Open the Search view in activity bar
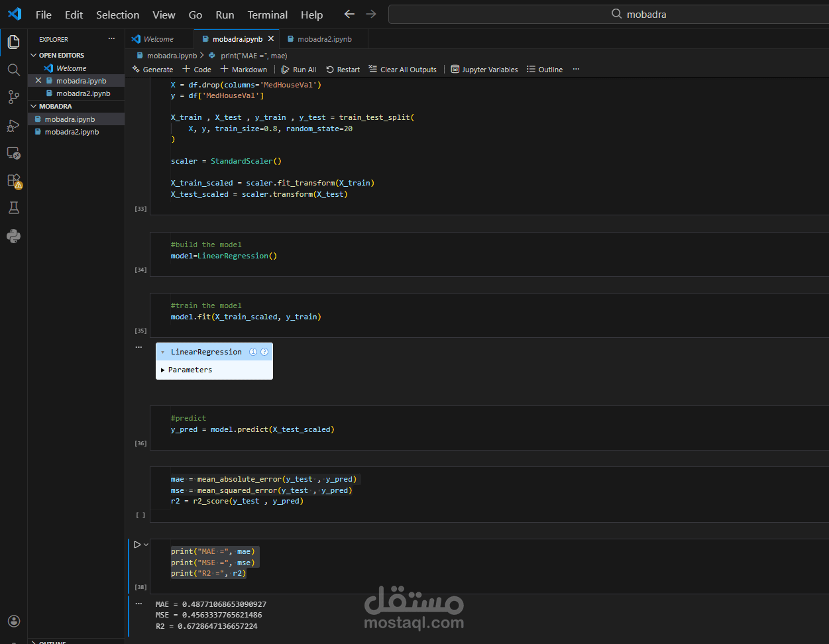Viewport: 829px width, 644px height. coord(13,70)
